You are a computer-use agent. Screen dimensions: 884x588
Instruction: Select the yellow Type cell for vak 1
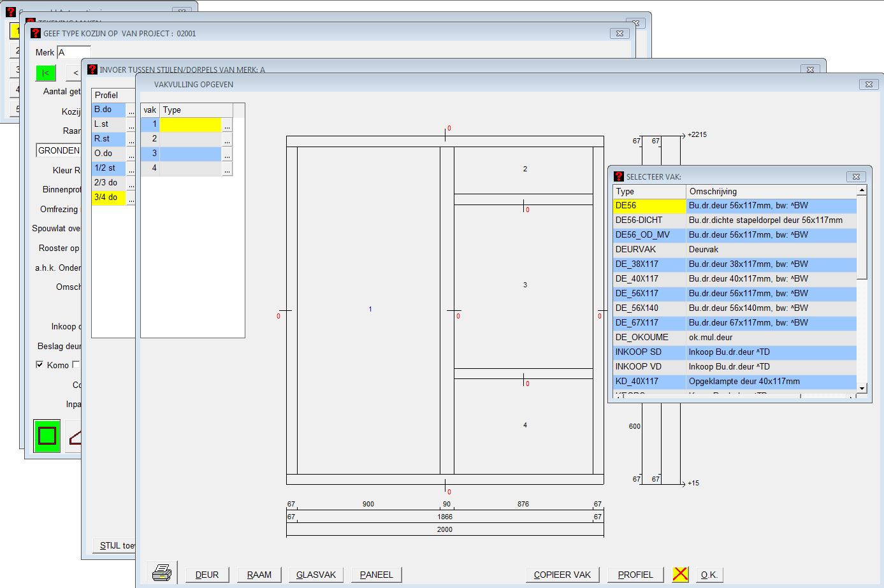(x=191, y=125)
